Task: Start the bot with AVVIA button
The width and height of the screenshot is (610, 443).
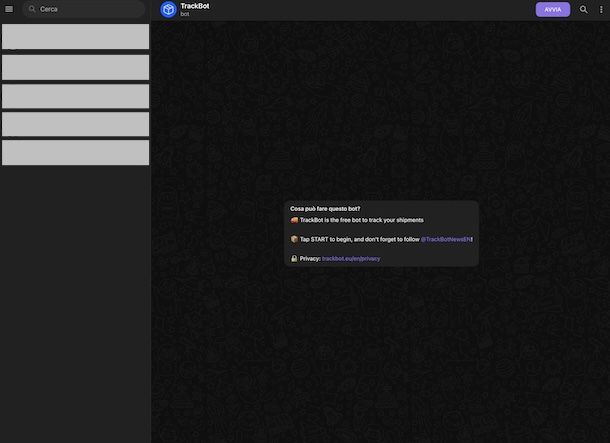Action: tap(552, 9)
